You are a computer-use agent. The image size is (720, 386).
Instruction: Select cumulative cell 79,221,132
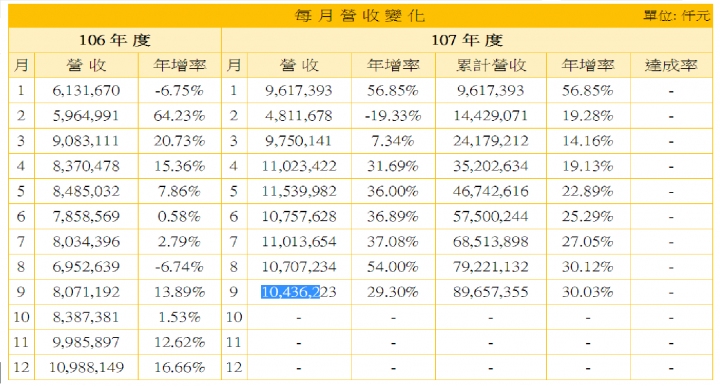click(491, 267)
